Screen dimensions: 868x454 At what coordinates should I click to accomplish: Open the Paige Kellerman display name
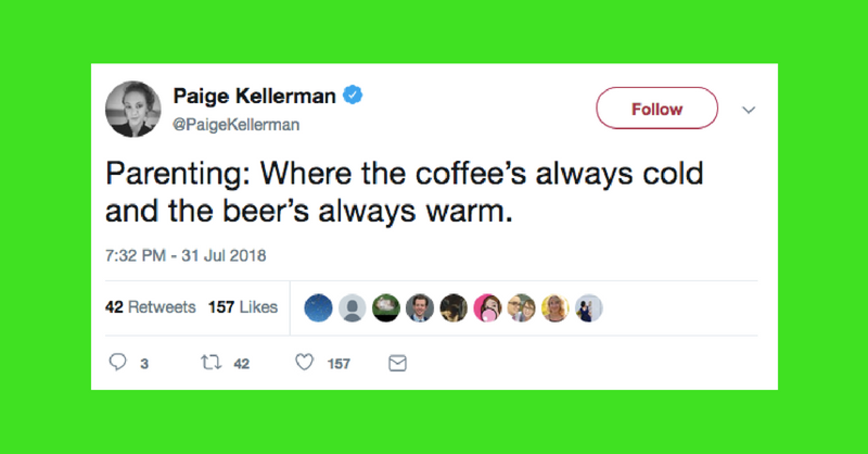click(x=254, y=96)
